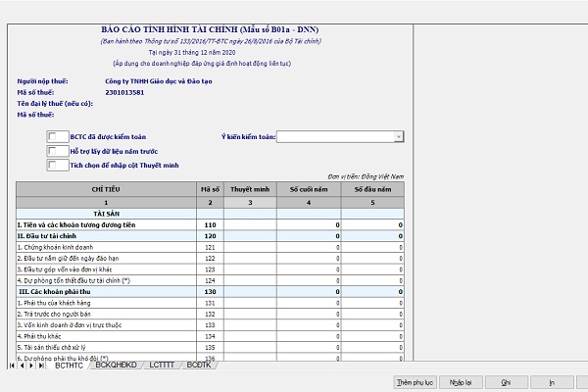The height and width of the screenshot is (392, 588).
Task: Click the 'Ghi' save button
Action: click(x=507, y=381)
